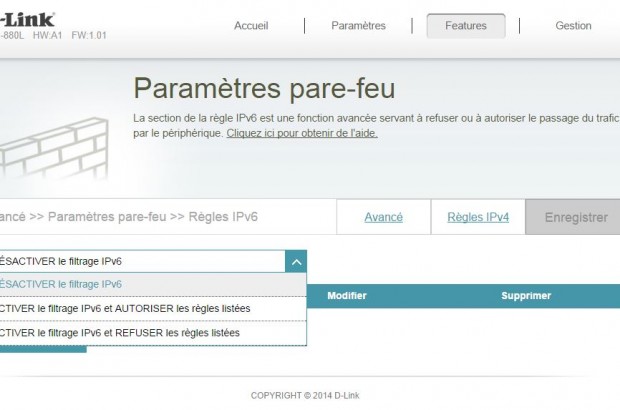Open the Avancé link beside Règles IPv4

(383, 217)
